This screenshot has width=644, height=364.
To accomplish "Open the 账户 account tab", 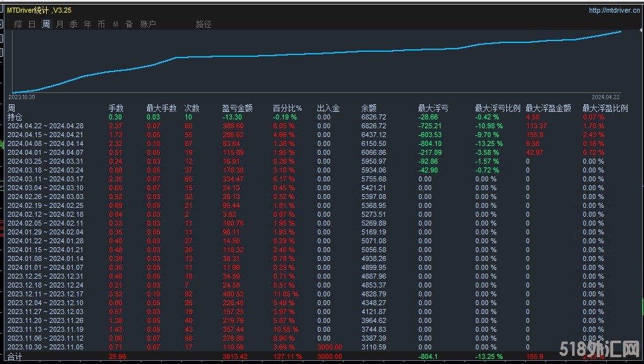I will click(148, 24).
